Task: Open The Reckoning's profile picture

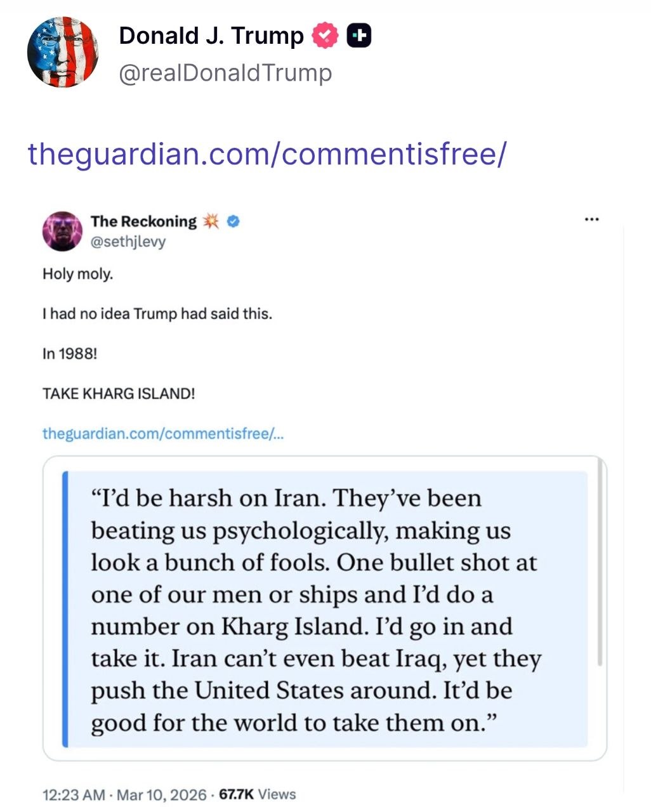Action: click(62, 231)
